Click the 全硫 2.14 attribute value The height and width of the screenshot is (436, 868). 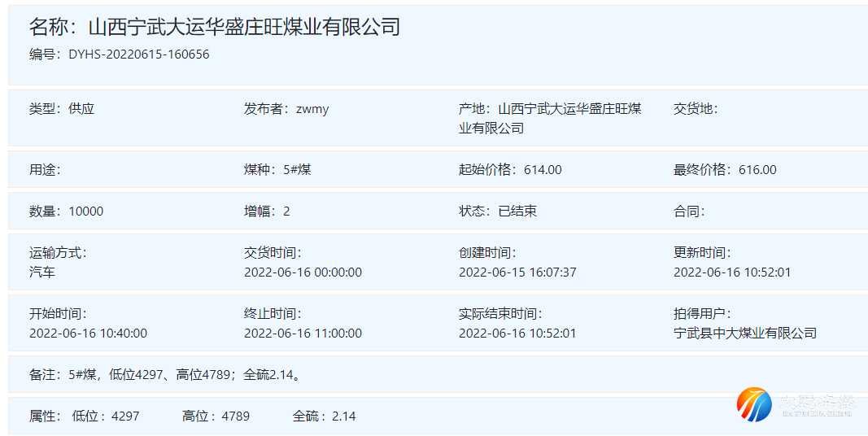tap(343, 416)
